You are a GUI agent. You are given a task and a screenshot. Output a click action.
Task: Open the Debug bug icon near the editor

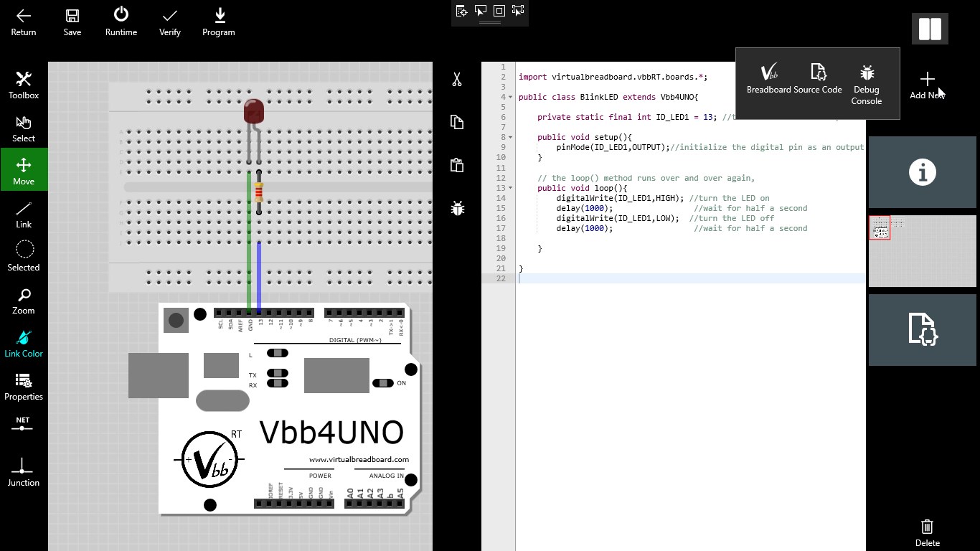(x=457, y=208)
